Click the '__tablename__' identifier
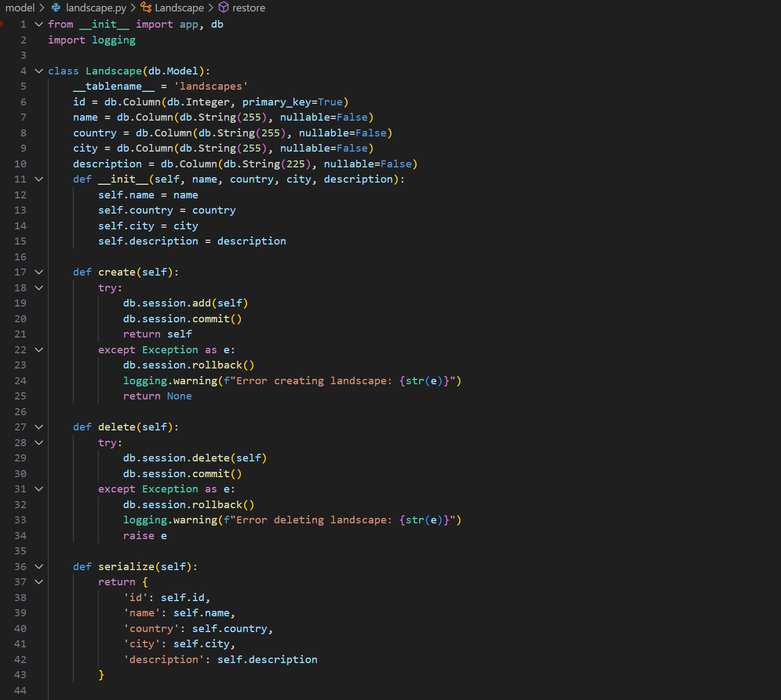The image size is (781, 700). [114, 86]
